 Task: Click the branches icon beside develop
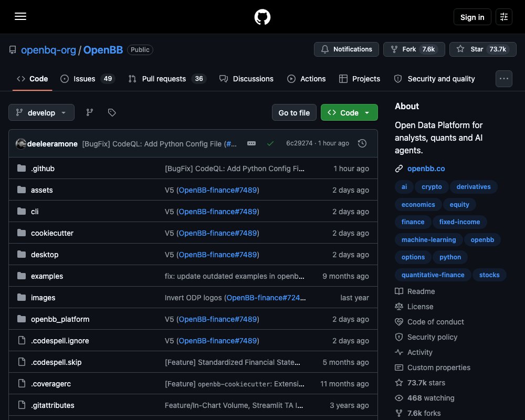tap(89, 112)
